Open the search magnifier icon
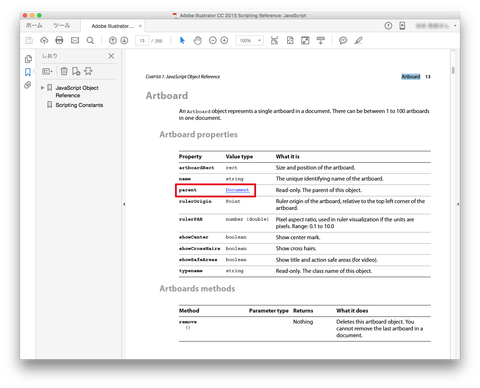 (90, 40)
